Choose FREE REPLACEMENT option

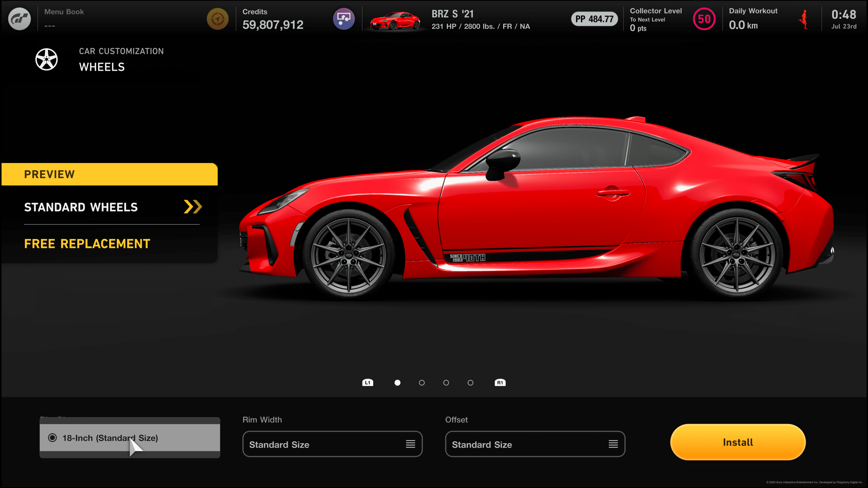tap(87, 244)
